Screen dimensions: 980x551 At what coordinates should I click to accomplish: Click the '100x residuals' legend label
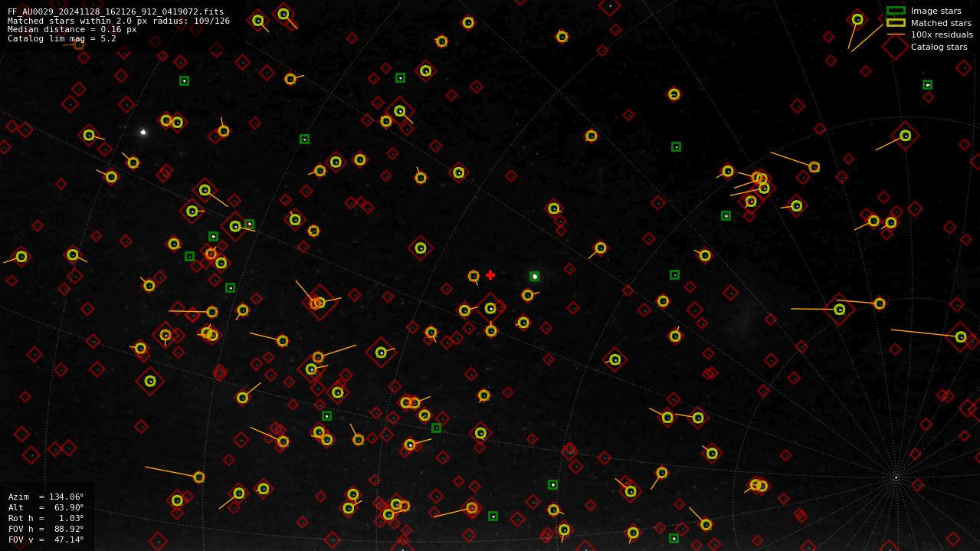pos(942,35)
